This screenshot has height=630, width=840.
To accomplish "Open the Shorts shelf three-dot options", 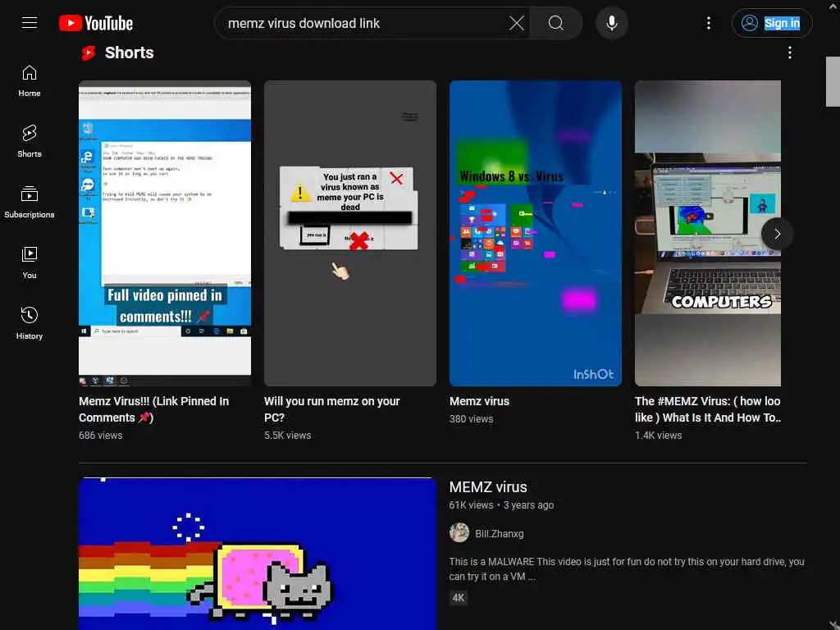I will (x=789, y=52).
